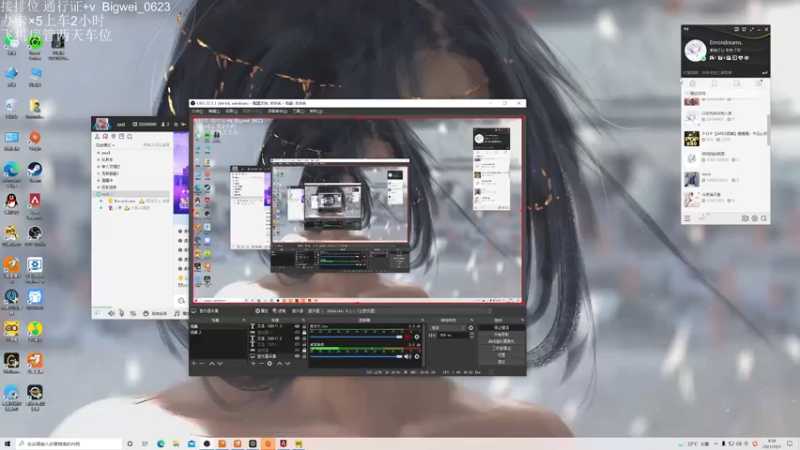Toggle visibility of third source row
The height and width of the screenshot is (450, 800).
[297, 338]
